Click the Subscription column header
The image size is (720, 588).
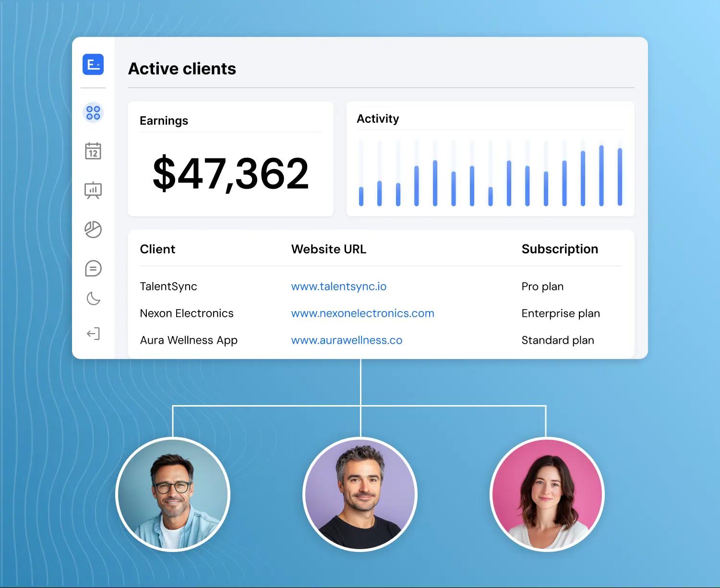click(x=560, y=249)
